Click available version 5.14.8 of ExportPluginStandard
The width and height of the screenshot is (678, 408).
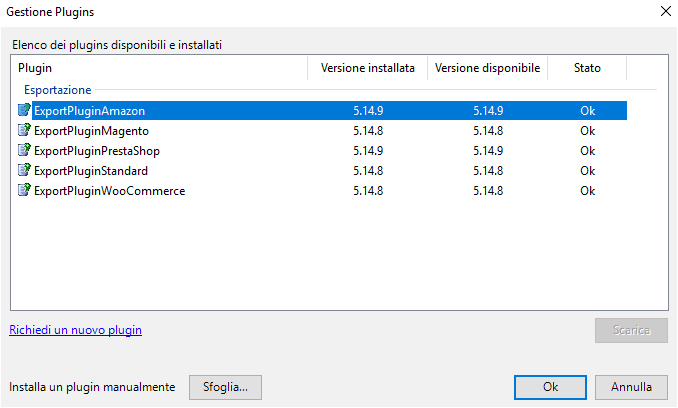point(488,171)
